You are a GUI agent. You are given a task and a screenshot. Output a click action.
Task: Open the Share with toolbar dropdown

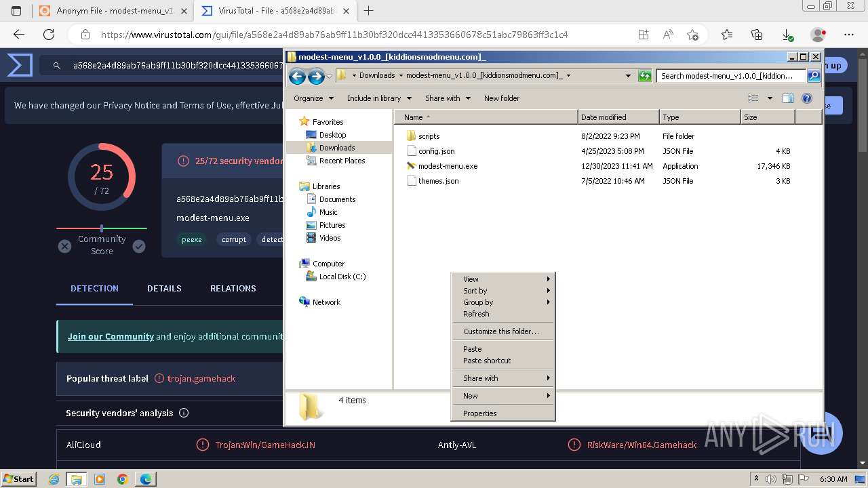pos(448,98)
